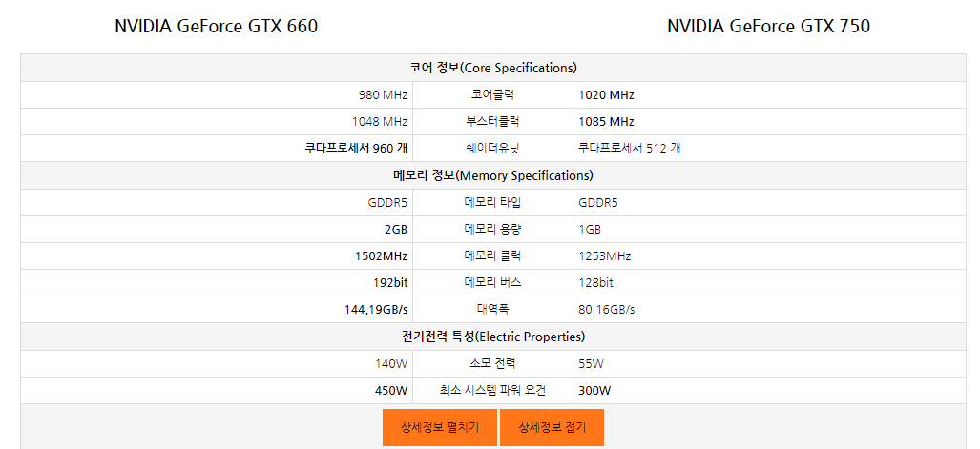
Task: Select the 메모리 용량 row label
Action: pos(493,229)
